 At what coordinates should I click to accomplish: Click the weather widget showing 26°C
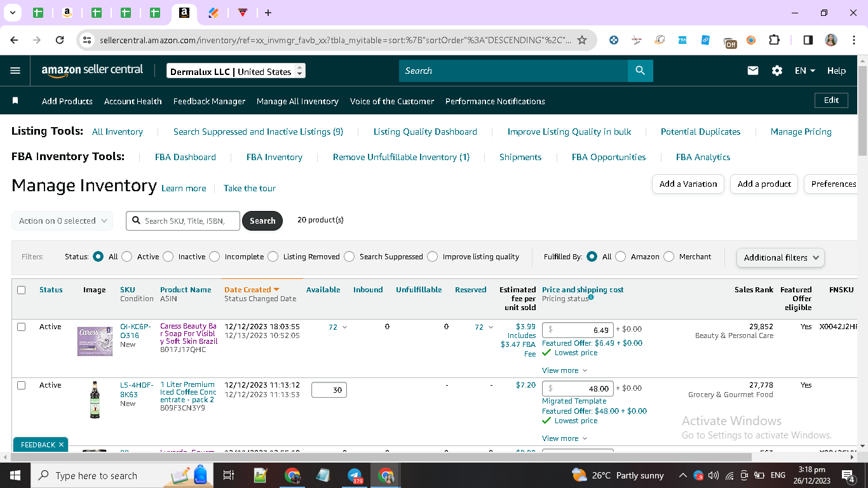click(618, 475)
